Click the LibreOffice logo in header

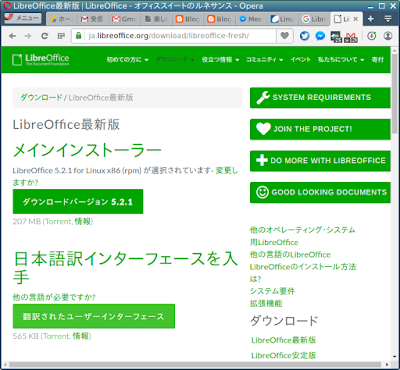pyautogui.click(x=40, y=60)
